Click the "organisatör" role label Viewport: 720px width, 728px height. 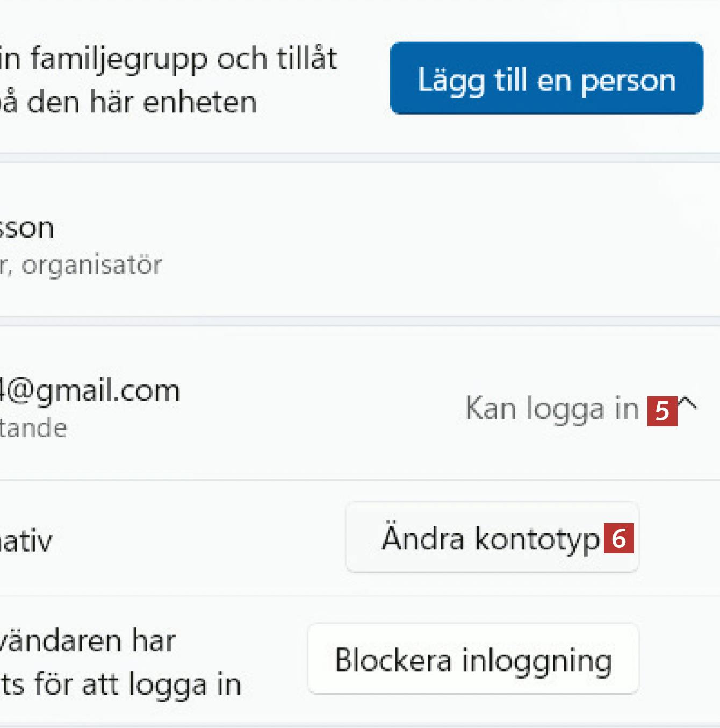click(91, 265)
